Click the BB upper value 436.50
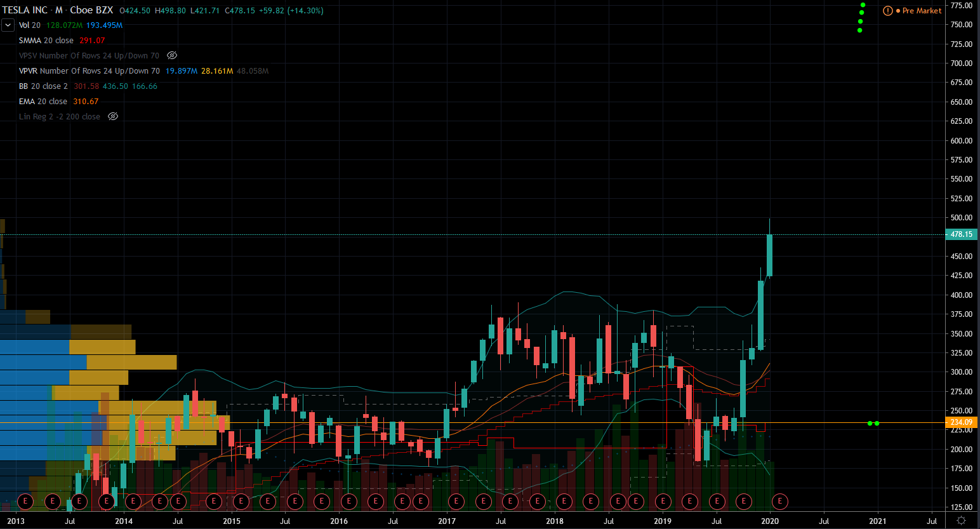Image resolution: width=980 pixels, height=529 pixels. [x=116, y=86]
